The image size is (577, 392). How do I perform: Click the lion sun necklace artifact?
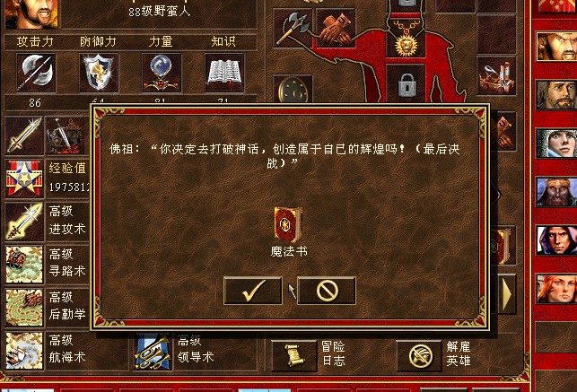tap(406, 38)
